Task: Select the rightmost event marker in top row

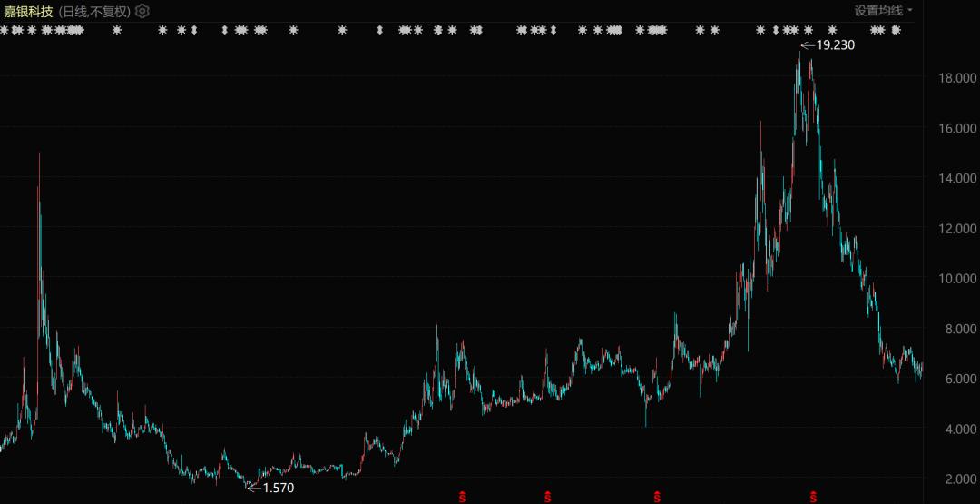Action: pyautogui.click(x=896, y=30)
